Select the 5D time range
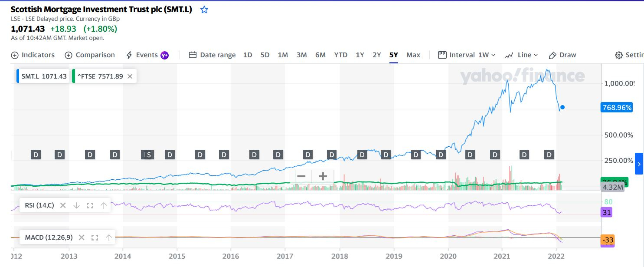 pyautogui.click(x=265, y=55)
